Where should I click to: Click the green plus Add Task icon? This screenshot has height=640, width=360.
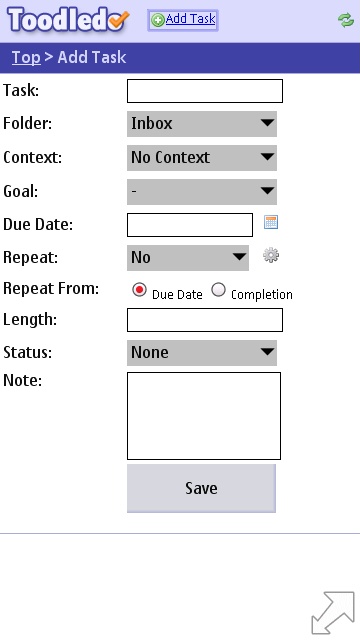point(158,20)
